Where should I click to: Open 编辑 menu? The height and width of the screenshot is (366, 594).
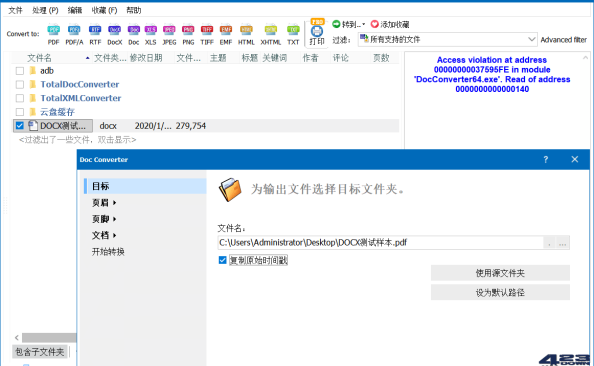tap(75, 10)
